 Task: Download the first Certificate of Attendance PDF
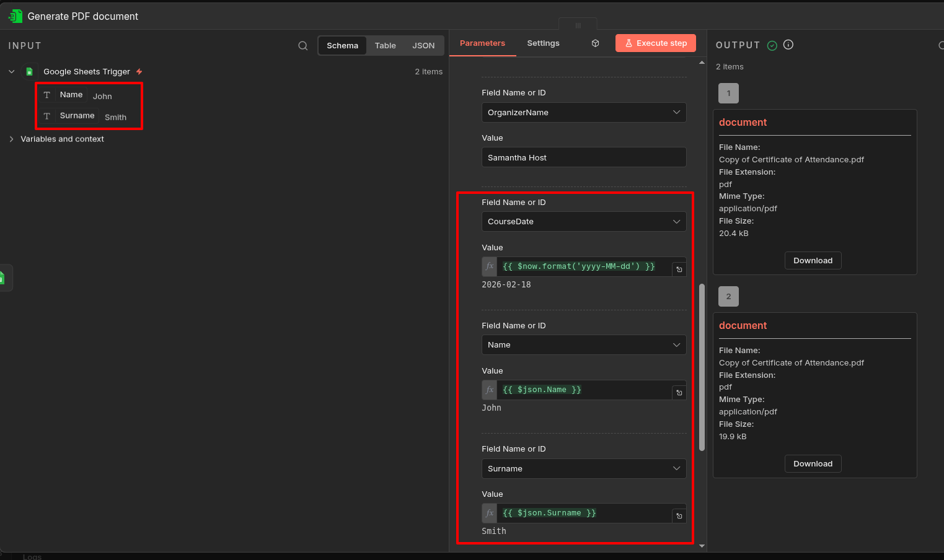(813, 260)
